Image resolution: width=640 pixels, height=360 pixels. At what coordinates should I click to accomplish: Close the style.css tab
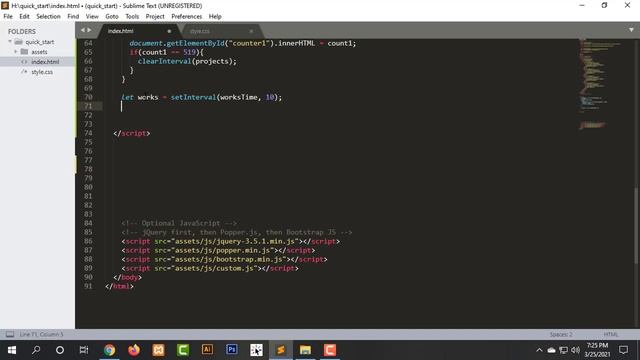click(x=251, y=31)
